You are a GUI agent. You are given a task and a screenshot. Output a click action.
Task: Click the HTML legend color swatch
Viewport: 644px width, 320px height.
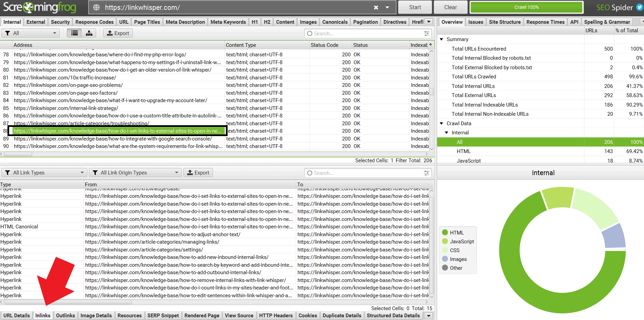pyautogui.click(x=445, y=233)
